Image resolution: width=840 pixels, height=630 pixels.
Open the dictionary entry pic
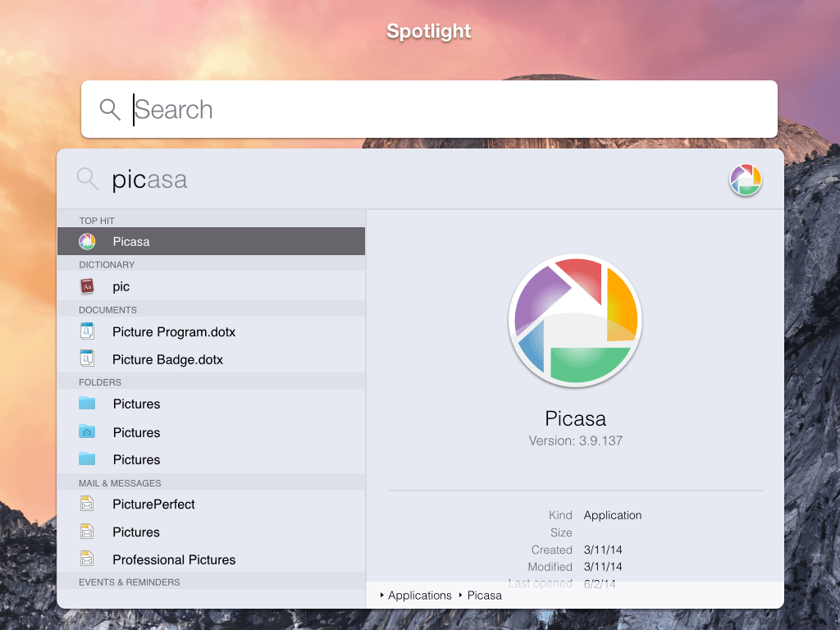(x=211, y=286)
